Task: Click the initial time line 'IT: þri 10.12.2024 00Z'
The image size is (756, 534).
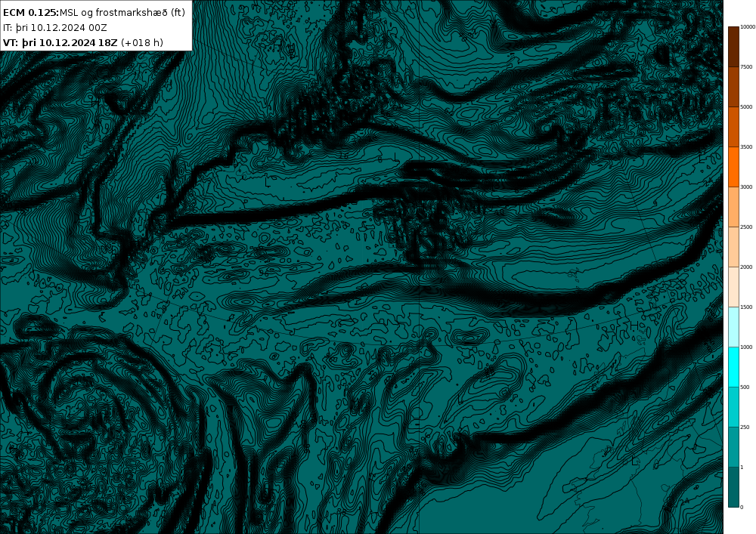Action: (55, 28)
